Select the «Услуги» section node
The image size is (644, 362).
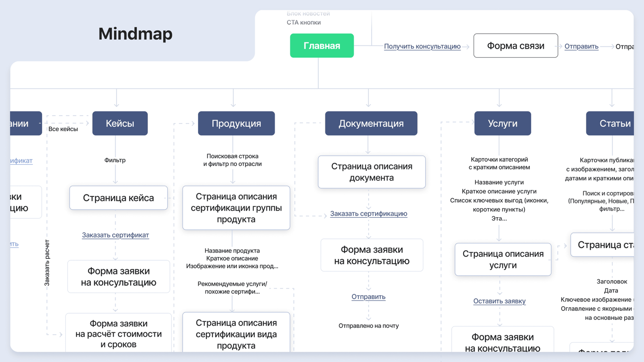502,123
